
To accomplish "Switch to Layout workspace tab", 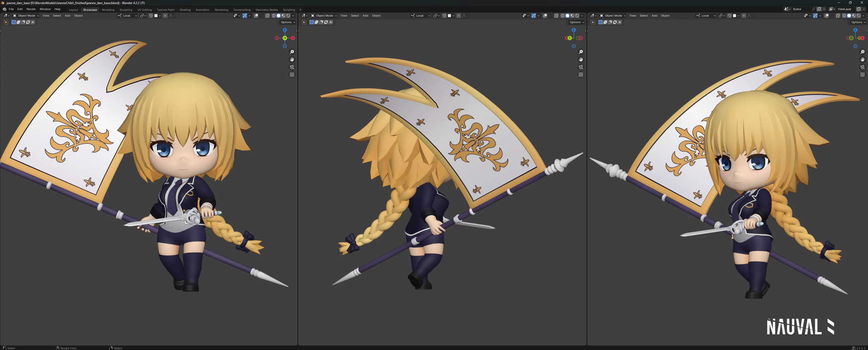I will click(73, 10).
